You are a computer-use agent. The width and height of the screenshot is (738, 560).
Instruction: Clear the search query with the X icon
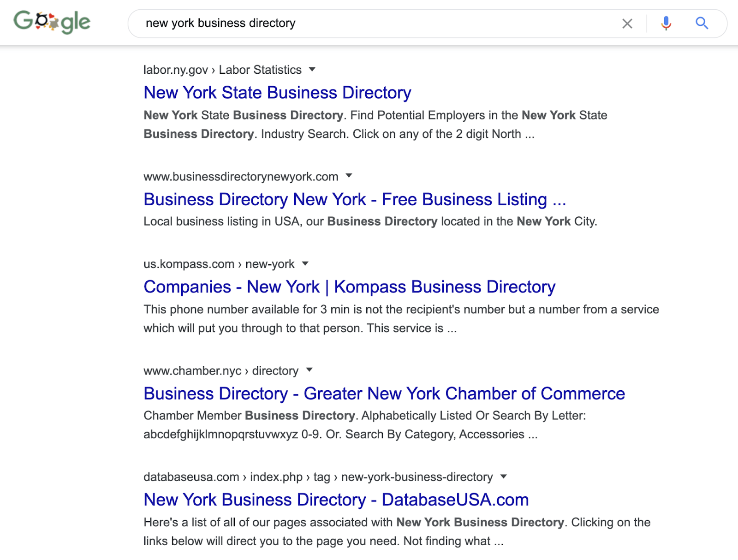click(x=627, y=23)
